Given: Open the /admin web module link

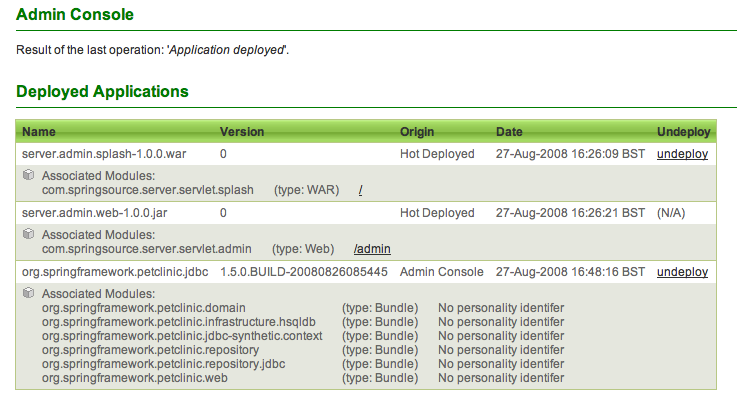Looking at the screenshot, I should [x=372, y=248].
